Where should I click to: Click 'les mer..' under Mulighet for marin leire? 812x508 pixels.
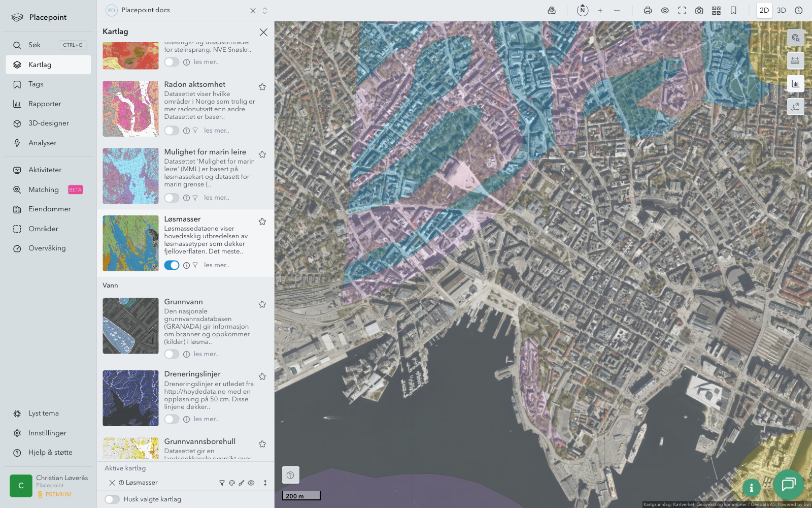coord(217,198)
